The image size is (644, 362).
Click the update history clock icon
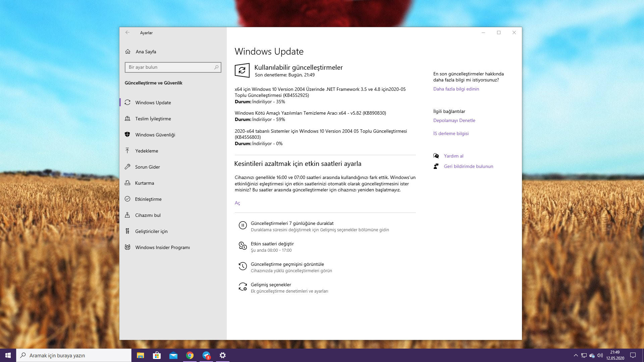243,266
